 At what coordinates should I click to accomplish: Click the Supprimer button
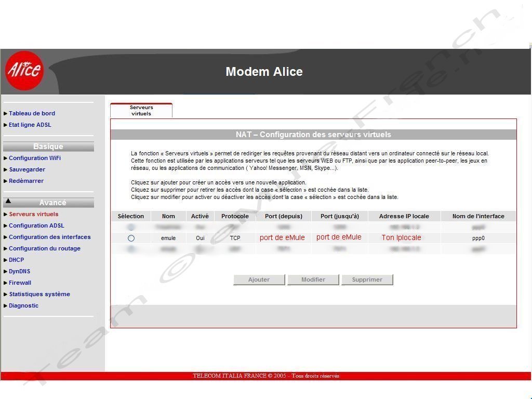pos(367,280)
